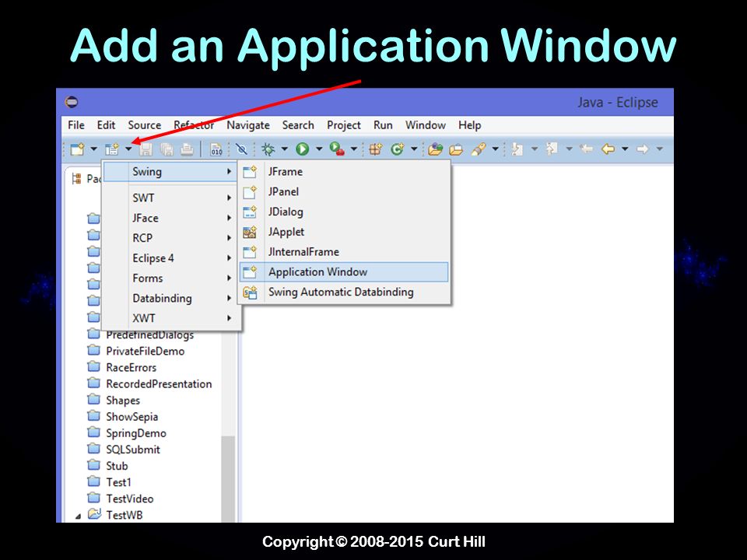The height and width of the screenshot is (560, 747).
Task: Click the Package Explorer vertical scrollbar
Action: 228,478
